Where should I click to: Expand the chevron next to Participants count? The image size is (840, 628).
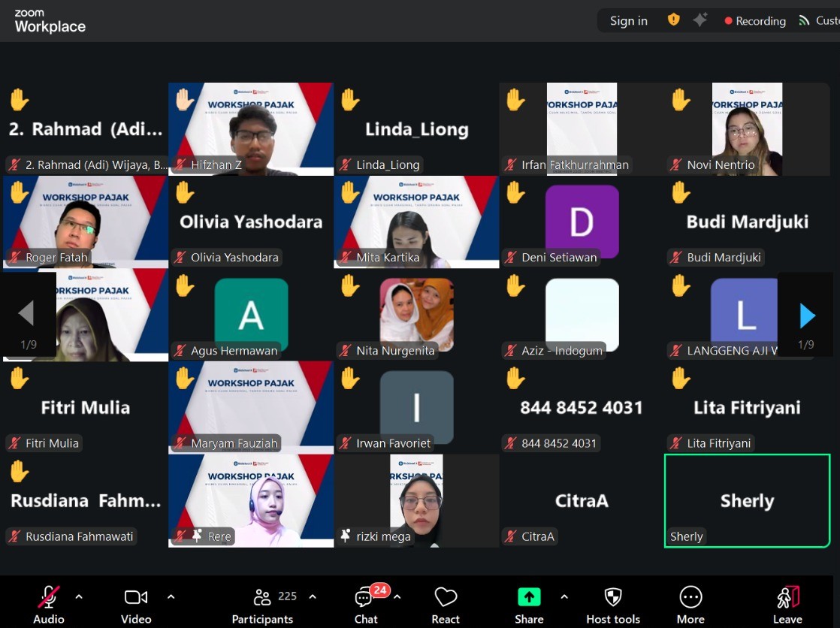(313, 597)
